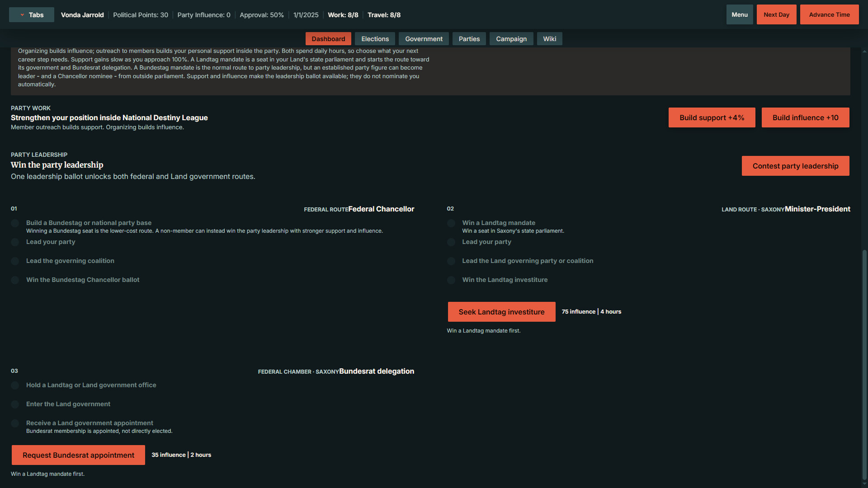The height and width of the screenshot is (488, 868).
Task: Click status circle beside federal Lead your party
Action: (15, 242)
